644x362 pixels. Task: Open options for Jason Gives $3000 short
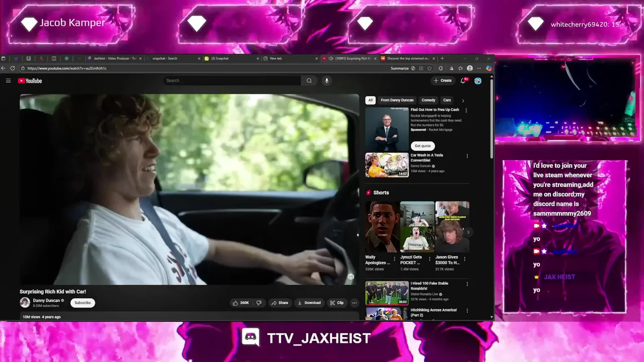click(464, 259)
